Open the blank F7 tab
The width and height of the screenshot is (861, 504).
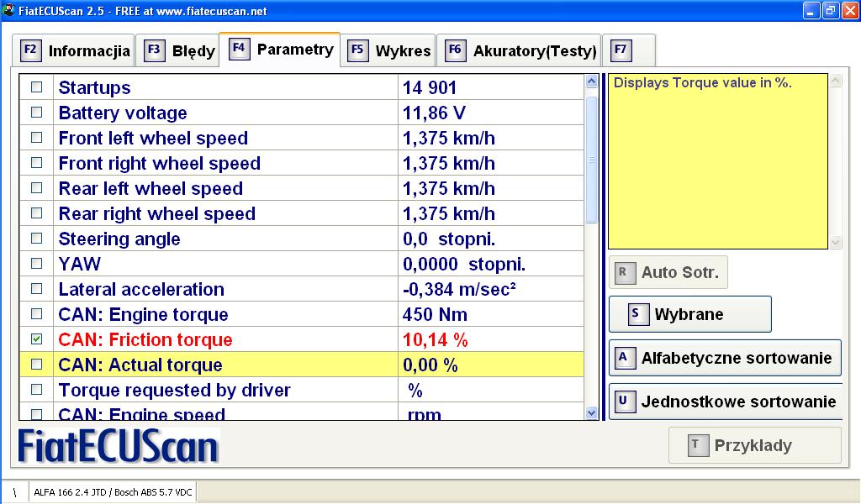(629, 50)
